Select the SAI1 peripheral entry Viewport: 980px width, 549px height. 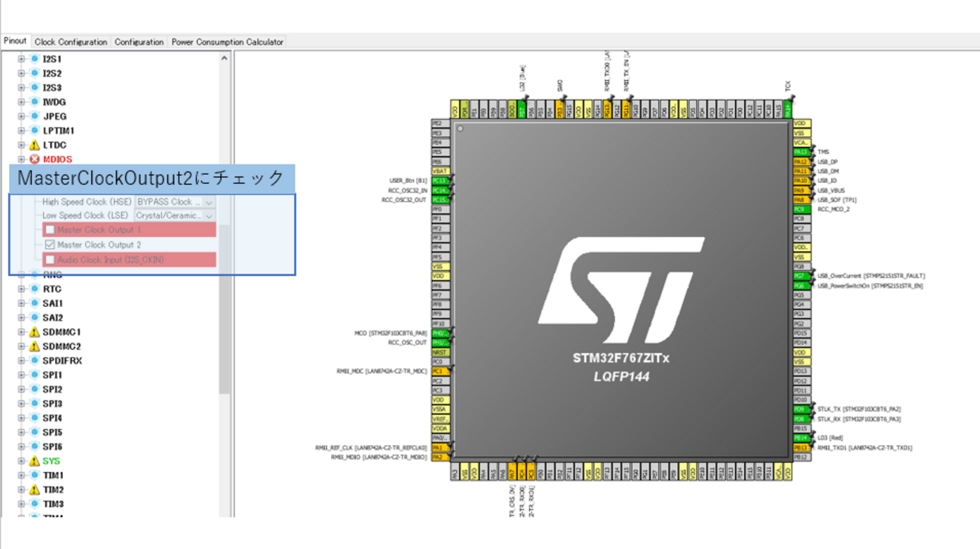[x=53, y=303]
